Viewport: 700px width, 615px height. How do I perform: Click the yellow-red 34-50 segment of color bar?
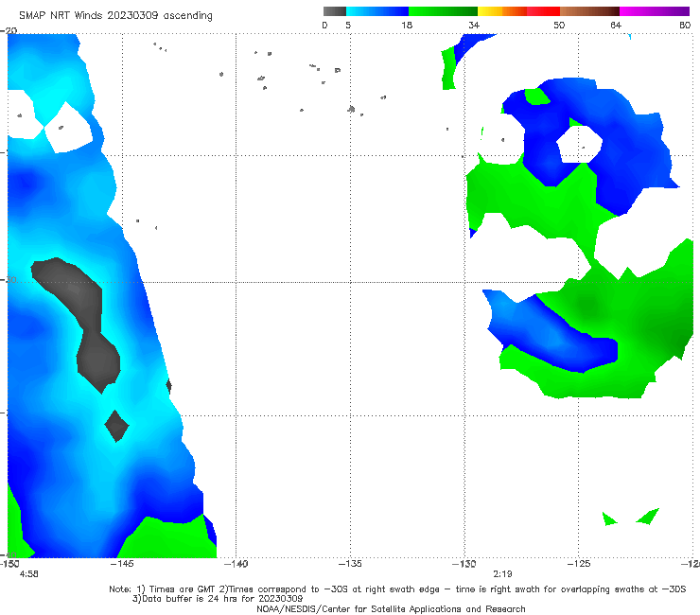click(x=518, y=11)
